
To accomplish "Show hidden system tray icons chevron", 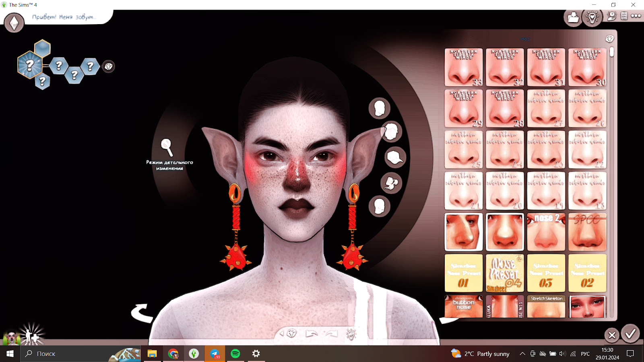I will pos(522,354).
